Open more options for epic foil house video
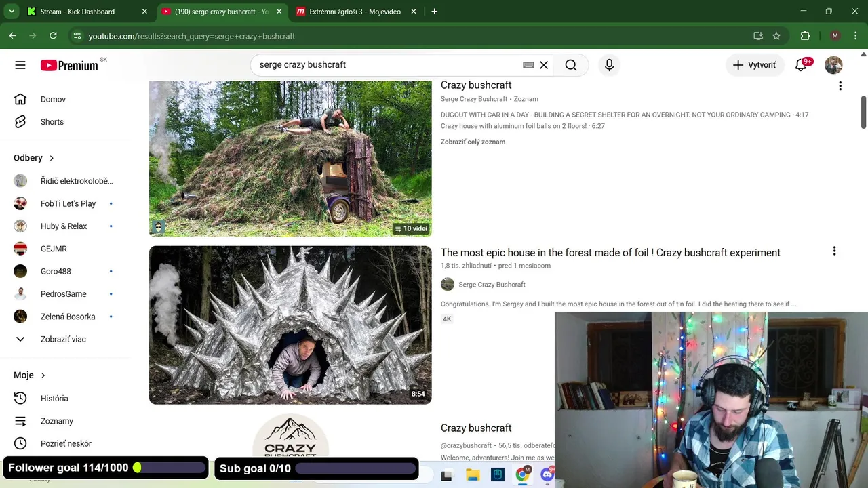Viewport: 868px width, 488px height. (x=834, y=251)
